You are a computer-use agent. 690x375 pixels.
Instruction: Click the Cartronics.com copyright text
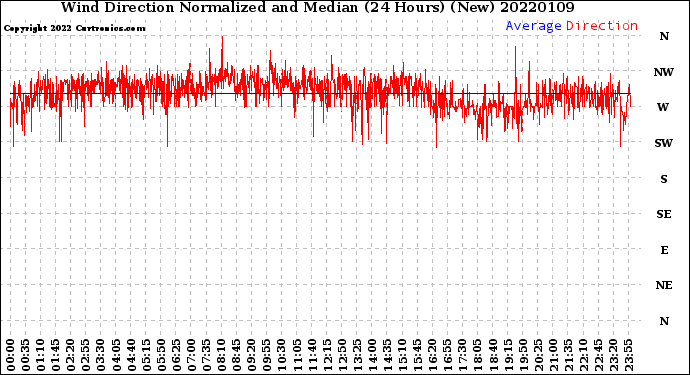click(74, 29)
